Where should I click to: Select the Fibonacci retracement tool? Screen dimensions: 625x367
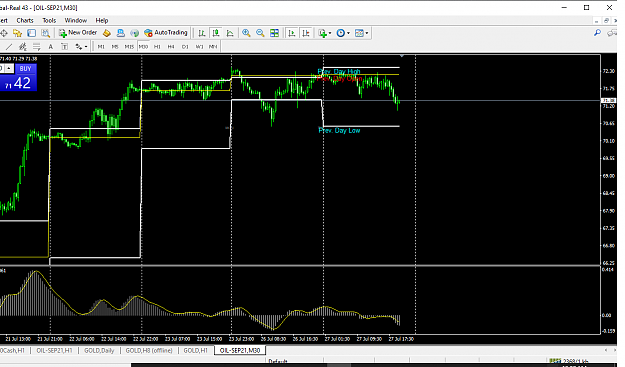(x=37, y=47)
